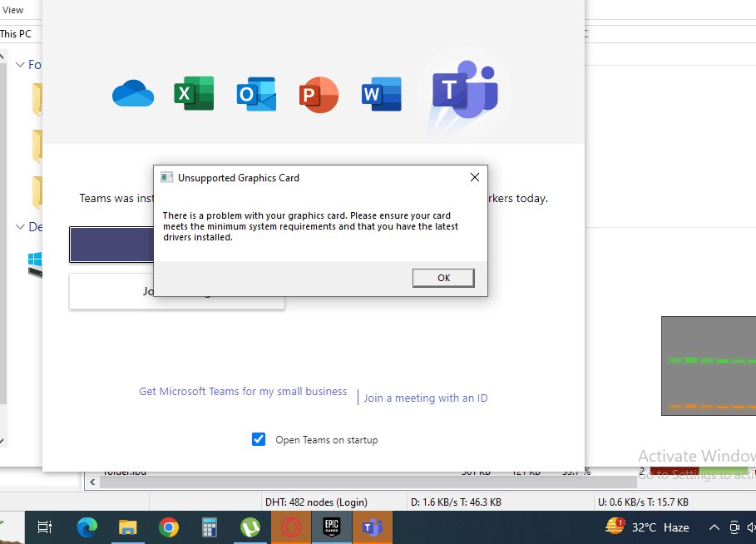This screenshot has width=756, height=544.
Task: Click the Word icon in the Teams window
Action: [382, 94]
